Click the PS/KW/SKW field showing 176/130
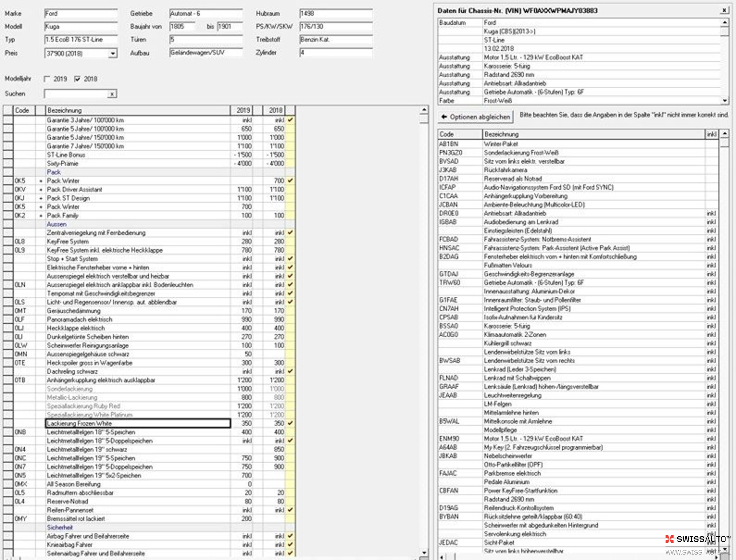736x560 pixels. pyautogui.click(x=336, y=26)
